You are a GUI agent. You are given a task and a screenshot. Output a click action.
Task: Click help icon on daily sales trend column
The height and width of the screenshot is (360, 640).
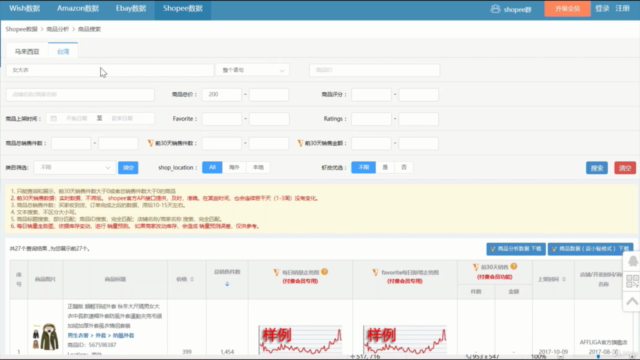[324, 272]
